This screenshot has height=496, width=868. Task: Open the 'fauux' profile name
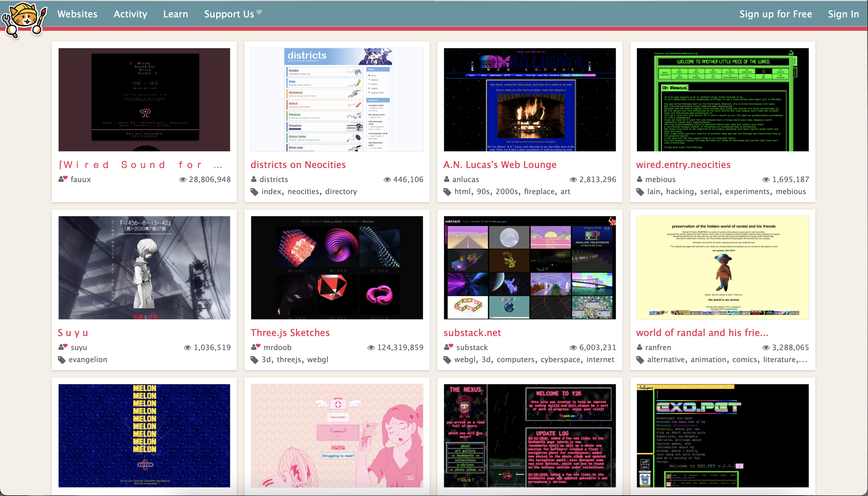point(81,179)
